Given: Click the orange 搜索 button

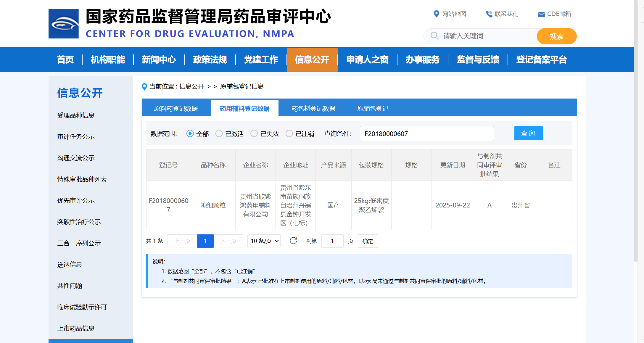Looking at the screenshot, I should tap(556, 36).
